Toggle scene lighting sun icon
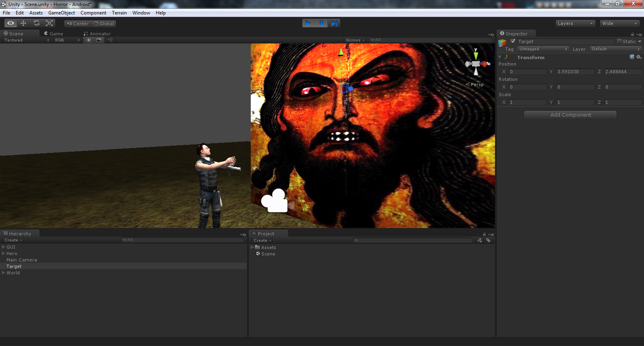Image resolution: width=644 pixels, height=346 pixels. coord(89,40)
